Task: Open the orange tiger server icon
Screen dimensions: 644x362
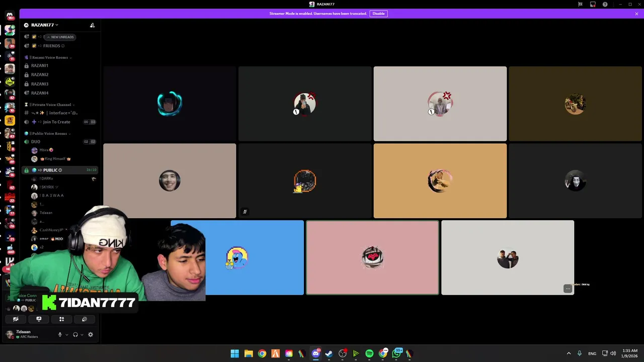Action: point(10,120)
